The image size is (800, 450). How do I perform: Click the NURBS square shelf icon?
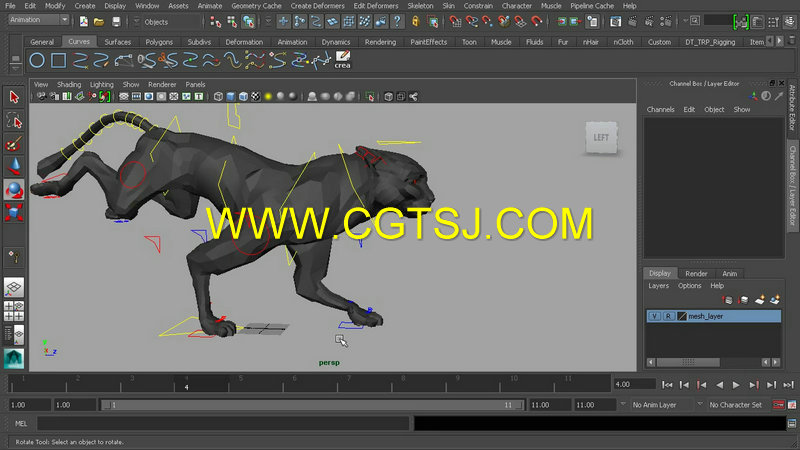[58, 60]
